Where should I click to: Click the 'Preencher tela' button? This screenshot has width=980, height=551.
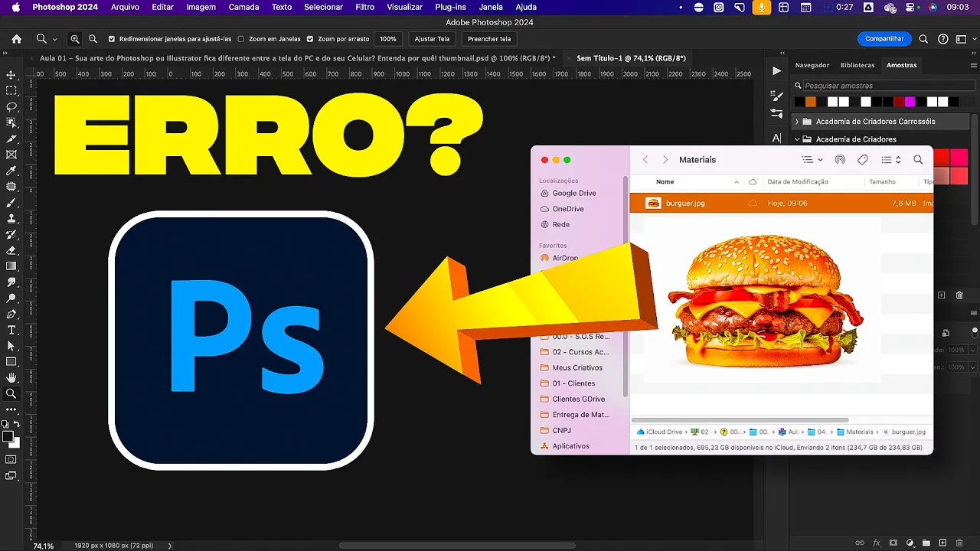(x=489, y=39)
